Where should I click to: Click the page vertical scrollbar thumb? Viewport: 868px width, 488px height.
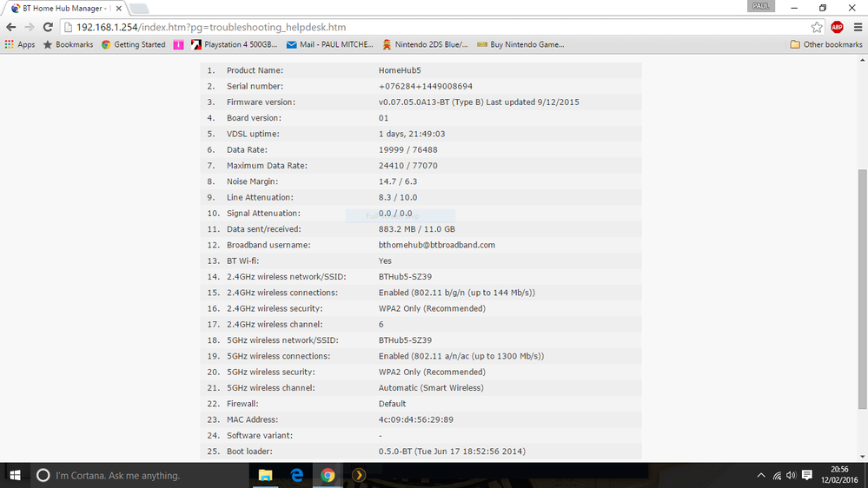863,289
